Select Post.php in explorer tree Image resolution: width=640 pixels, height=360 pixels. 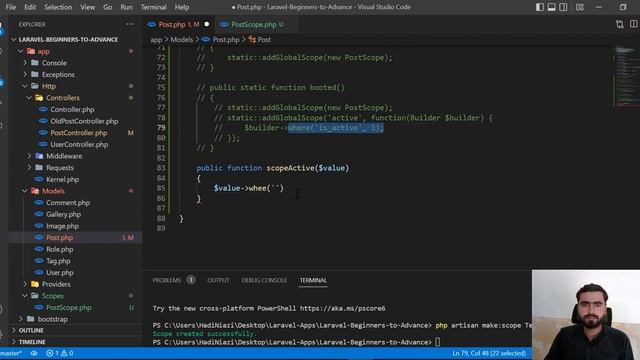(75, 238)
